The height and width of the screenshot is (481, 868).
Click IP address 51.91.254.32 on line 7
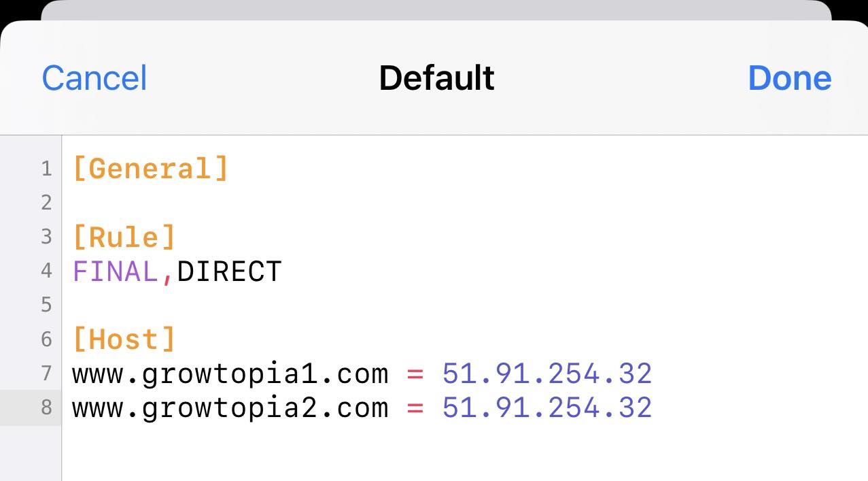[547, 374]
